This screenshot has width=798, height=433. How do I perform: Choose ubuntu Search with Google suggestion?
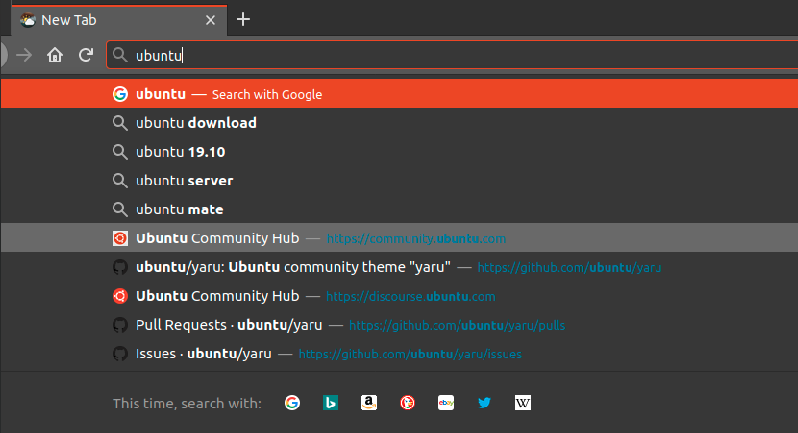(400, 94)
